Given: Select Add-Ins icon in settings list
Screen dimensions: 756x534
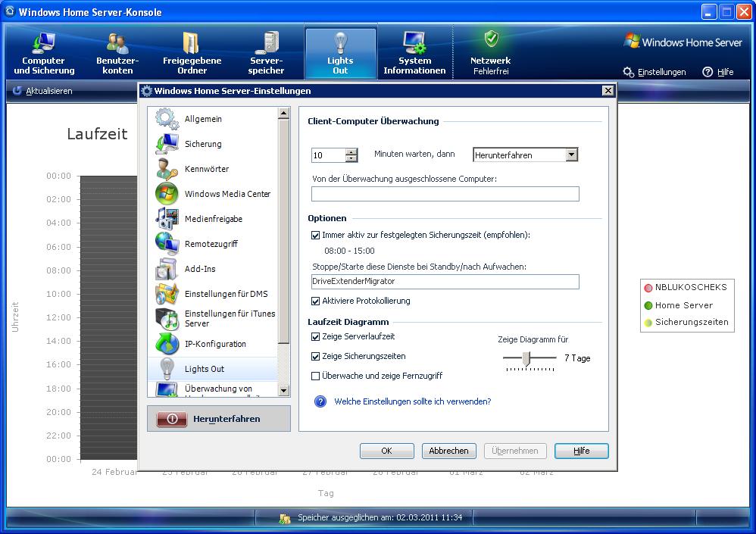Looking at the screenshot, I should (x=167, y=269).
